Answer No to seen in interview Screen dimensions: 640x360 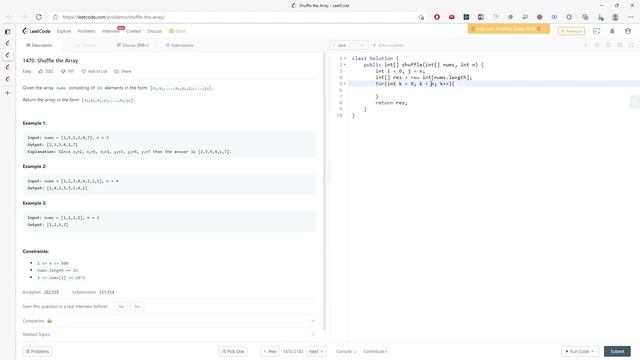[x=137, y=307]
